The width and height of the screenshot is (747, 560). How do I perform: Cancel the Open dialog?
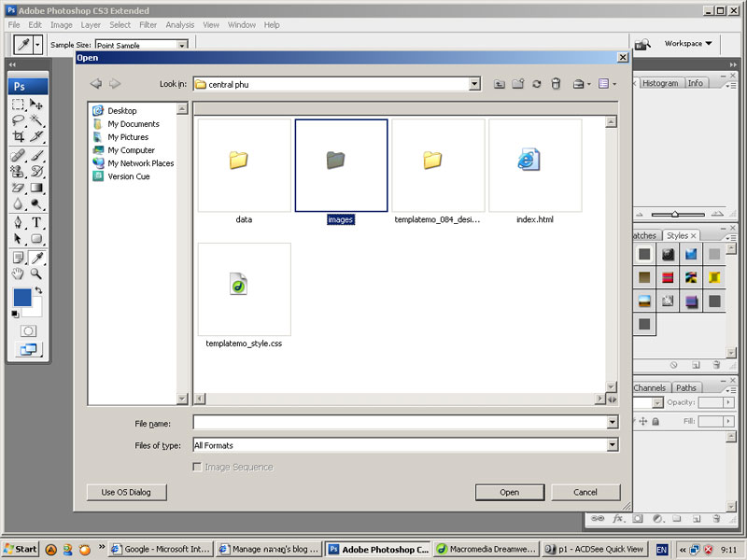pos(585,493)
